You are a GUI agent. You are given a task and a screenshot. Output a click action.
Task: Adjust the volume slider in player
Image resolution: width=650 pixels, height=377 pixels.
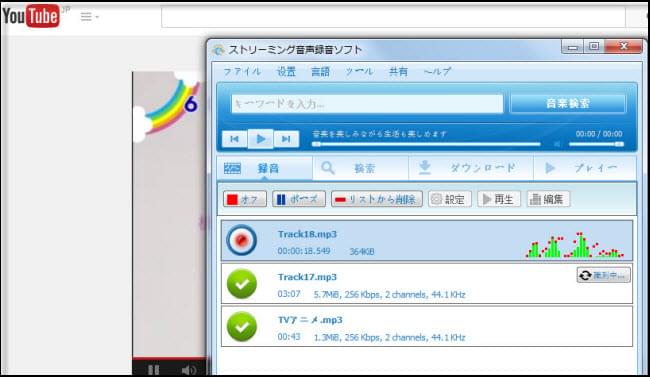point(596,144)
